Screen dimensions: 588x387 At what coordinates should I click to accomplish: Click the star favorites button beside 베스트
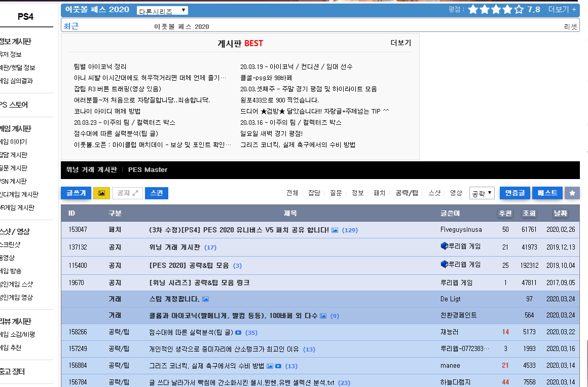572,193
